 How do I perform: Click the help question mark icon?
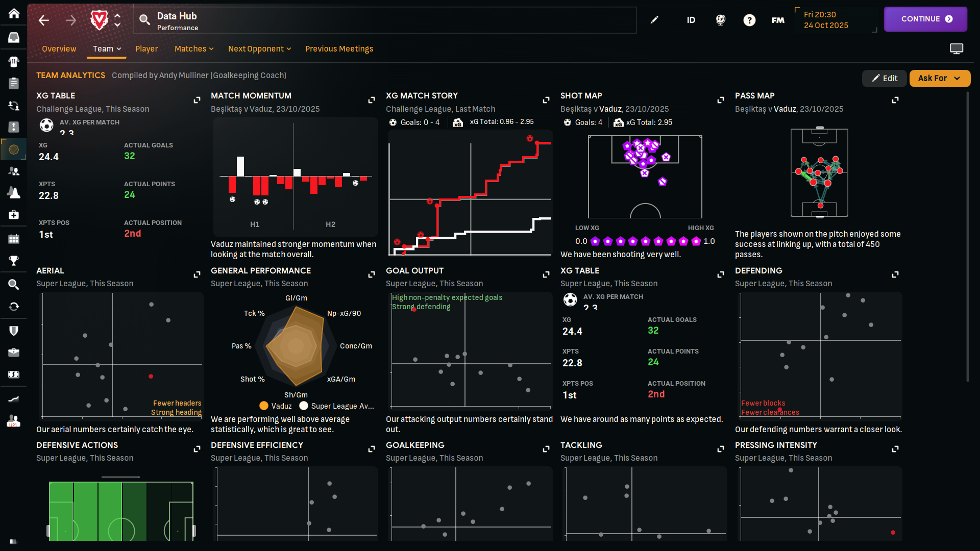(x=749, y=20)
